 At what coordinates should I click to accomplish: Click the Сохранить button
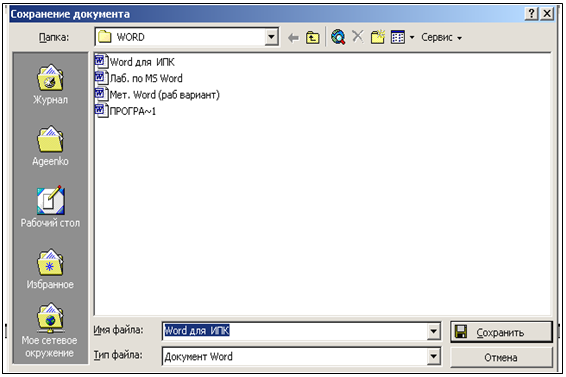(x=501, y=332)
